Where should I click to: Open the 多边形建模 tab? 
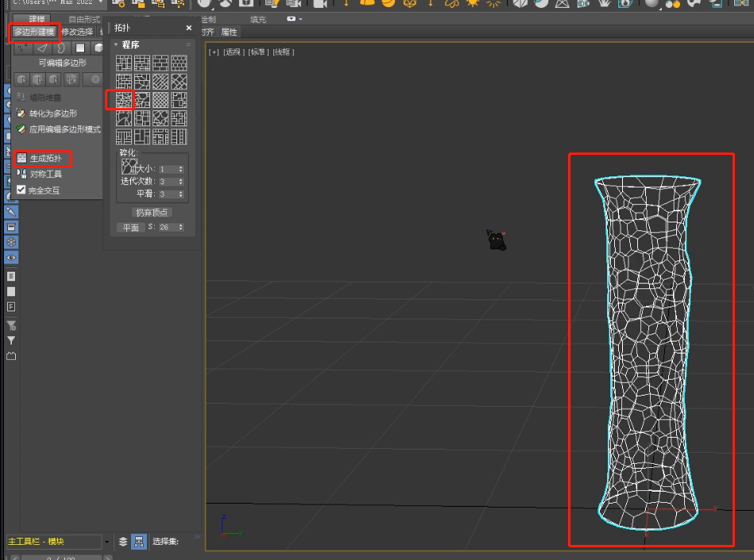[34, 33]
